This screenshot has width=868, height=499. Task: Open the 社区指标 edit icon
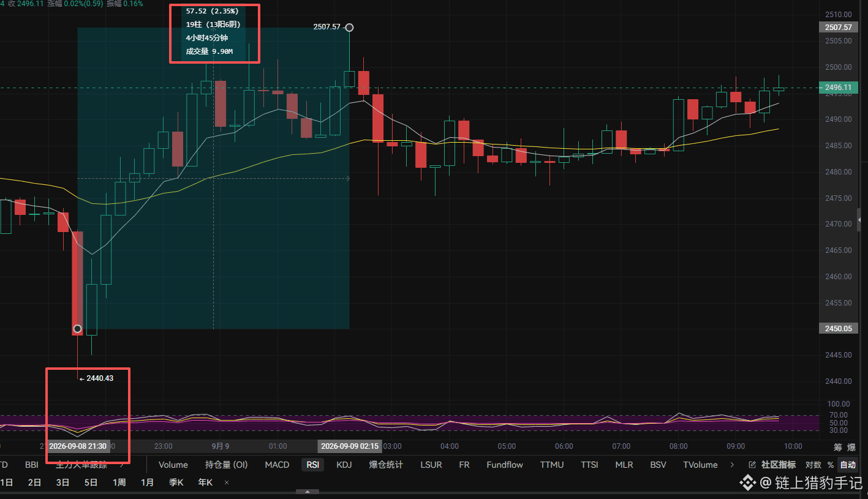753,465
